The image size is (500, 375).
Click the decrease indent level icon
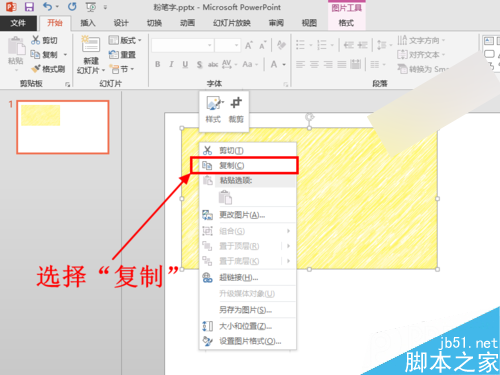[349, 45]
